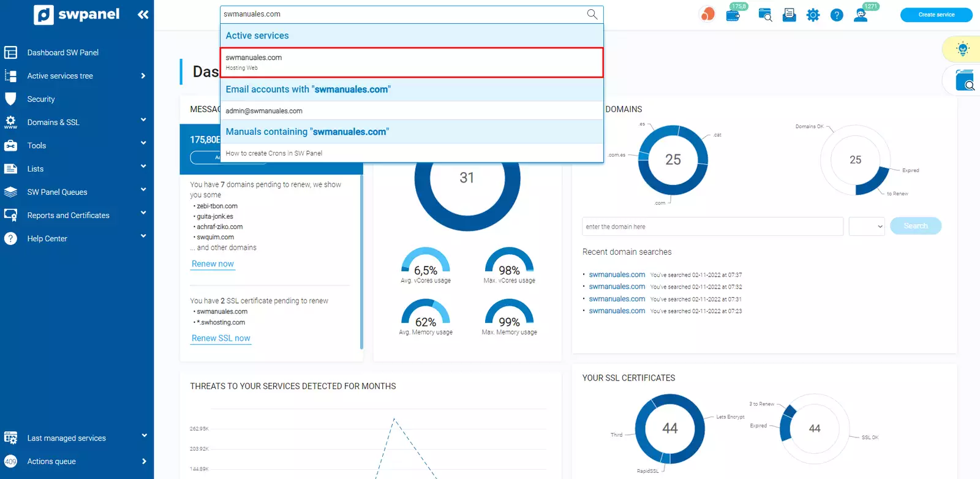Open the wallet balance icon
This screenshot has height=479, width=980.
(733, 15)
